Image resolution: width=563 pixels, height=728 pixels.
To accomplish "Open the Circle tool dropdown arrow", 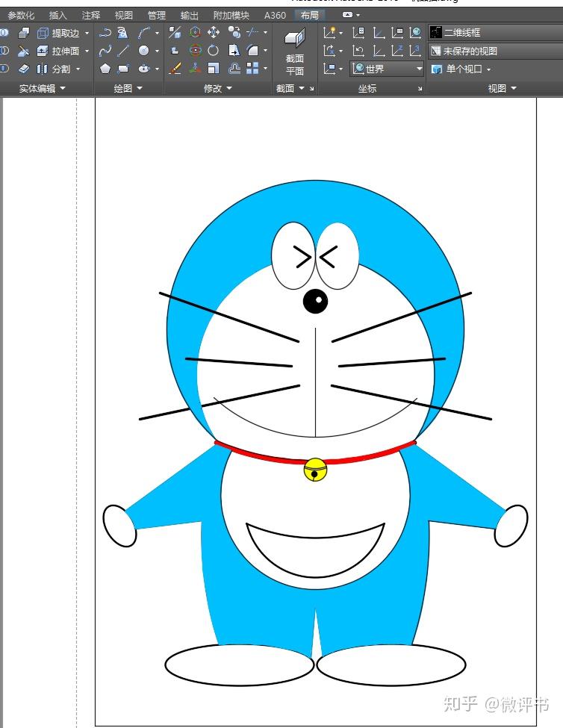I will click(157, 51).
